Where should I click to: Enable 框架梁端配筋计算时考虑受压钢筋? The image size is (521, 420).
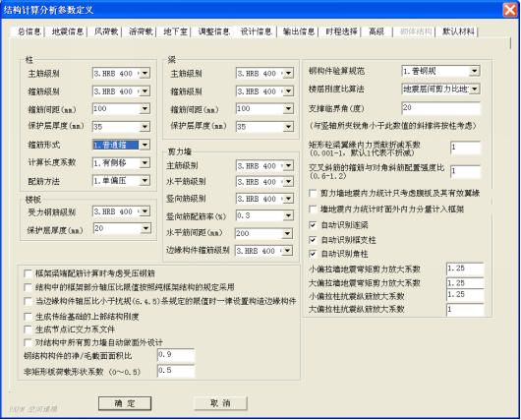pyautogui.click(x=28, y=273)
